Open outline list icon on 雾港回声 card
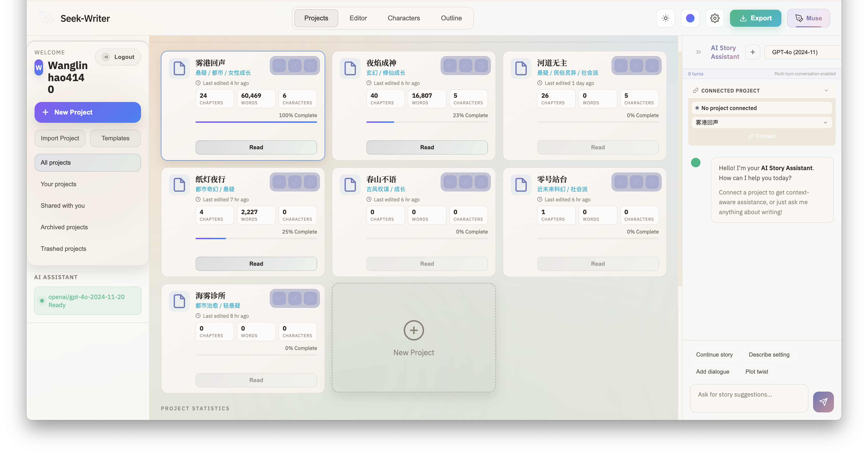This screenshot has width=868, height=455. 279,66
